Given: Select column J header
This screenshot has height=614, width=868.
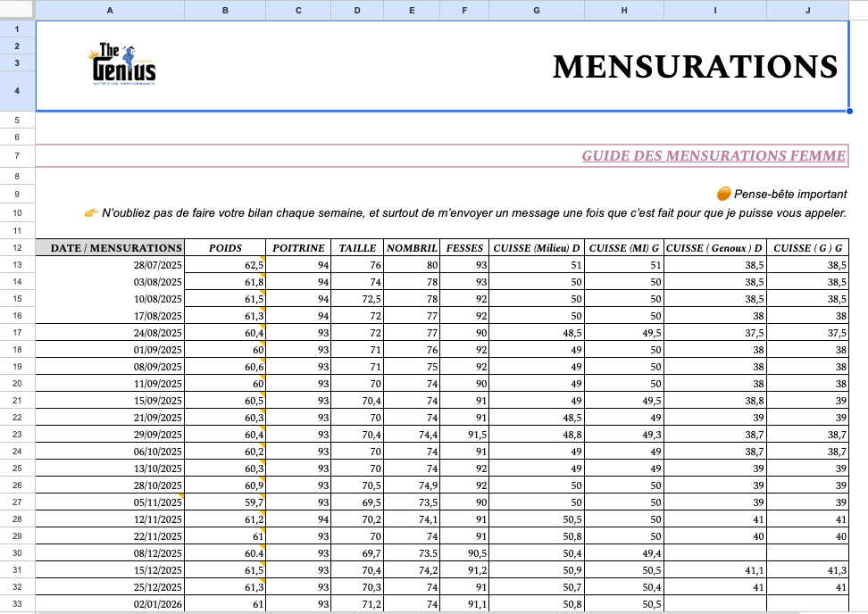Looking at the screenshot, I should click(807, 11).
